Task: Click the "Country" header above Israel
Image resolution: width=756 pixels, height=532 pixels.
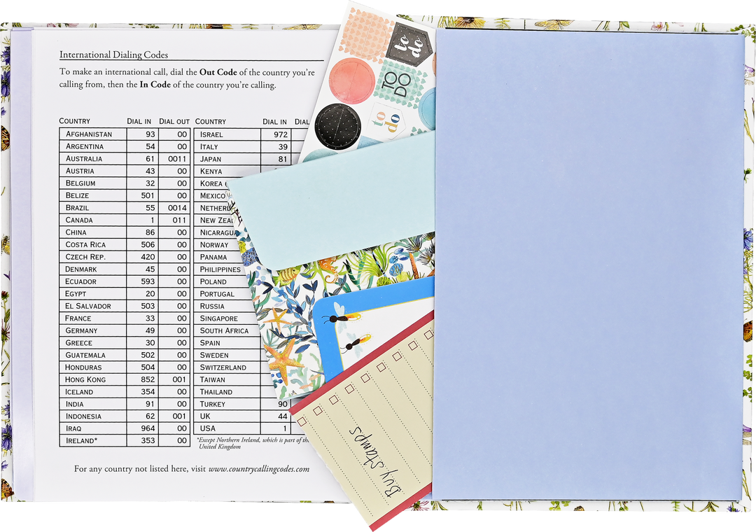Action: (210, 122)
